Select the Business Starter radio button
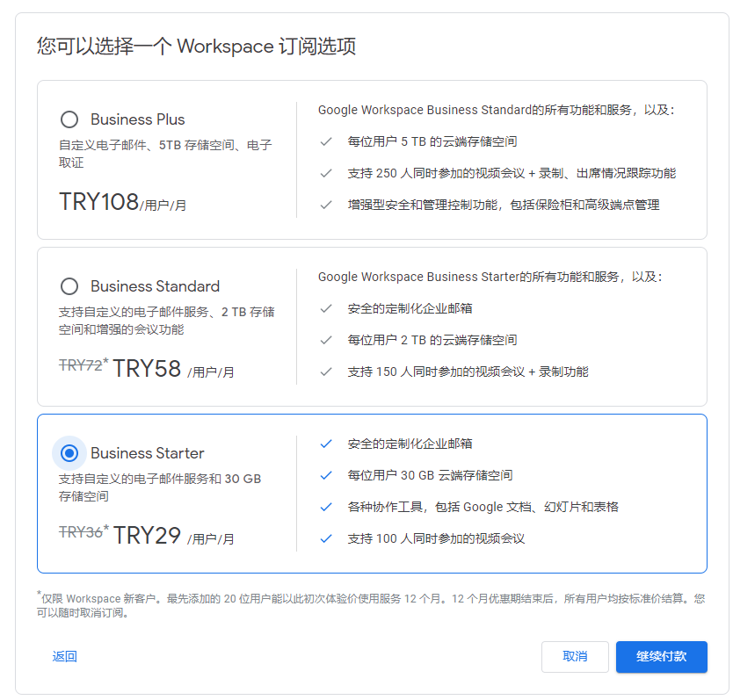Viewport: 733px width, 700px height. pos(69,453)
